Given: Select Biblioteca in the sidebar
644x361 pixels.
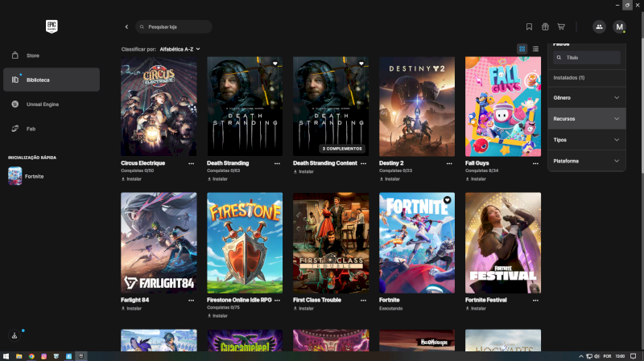Looking at the screenshot, I should pos(52,80).
